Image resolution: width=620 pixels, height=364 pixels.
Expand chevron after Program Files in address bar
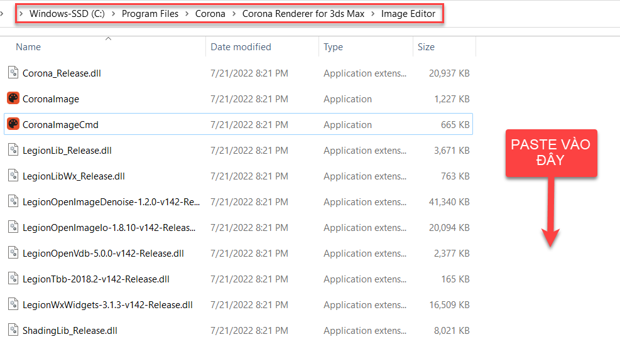(x=187, y=14)
